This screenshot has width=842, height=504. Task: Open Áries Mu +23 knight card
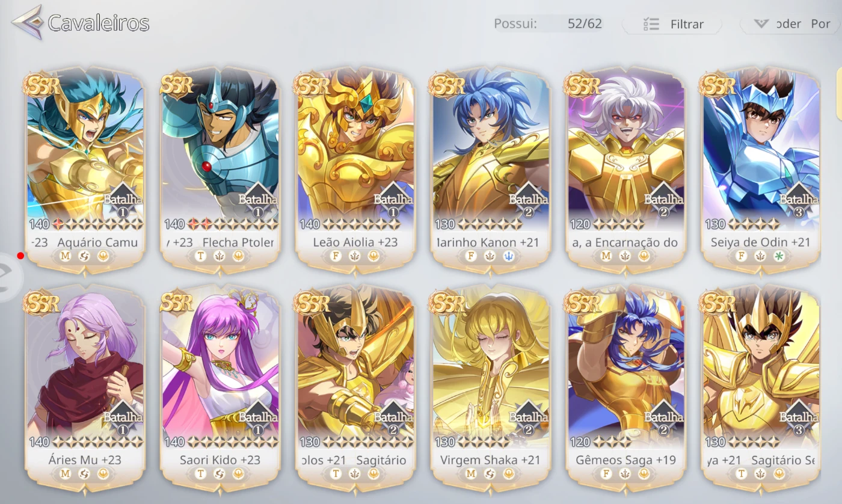(x=85, y=389)
